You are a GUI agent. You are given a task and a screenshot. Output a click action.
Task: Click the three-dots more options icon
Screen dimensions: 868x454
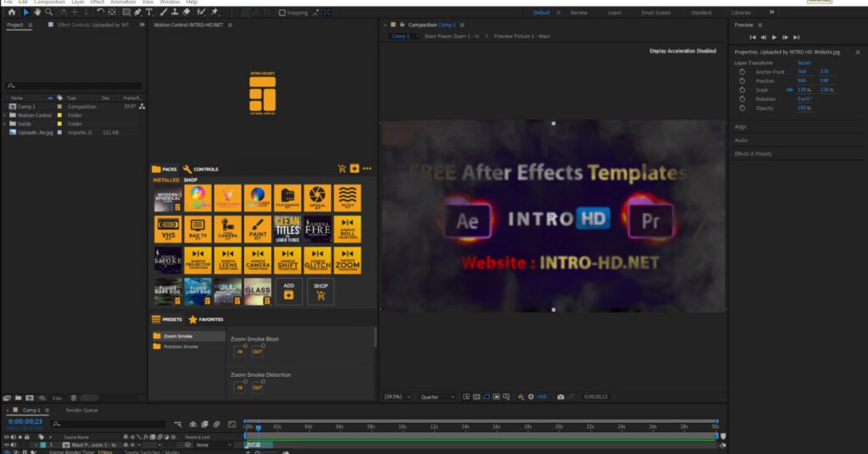coord(367,169)
